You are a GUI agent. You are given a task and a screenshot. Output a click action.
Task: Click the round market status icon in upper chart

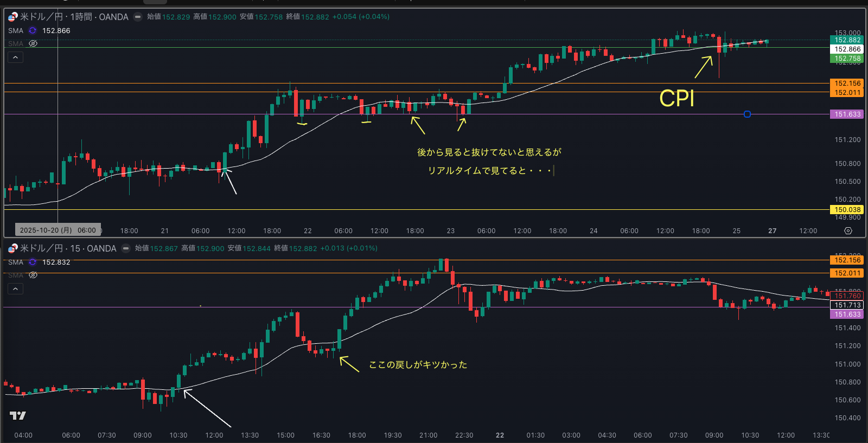pos(138,17)
